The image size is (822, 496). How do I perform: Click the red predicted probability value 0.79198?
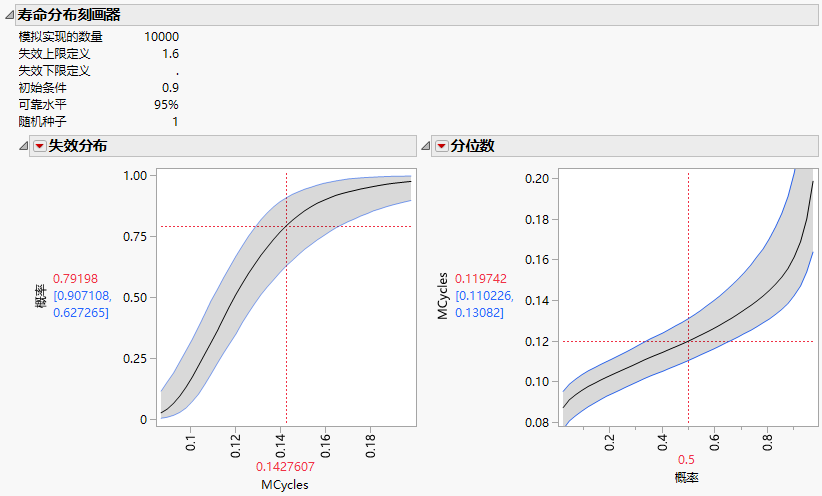76,278
